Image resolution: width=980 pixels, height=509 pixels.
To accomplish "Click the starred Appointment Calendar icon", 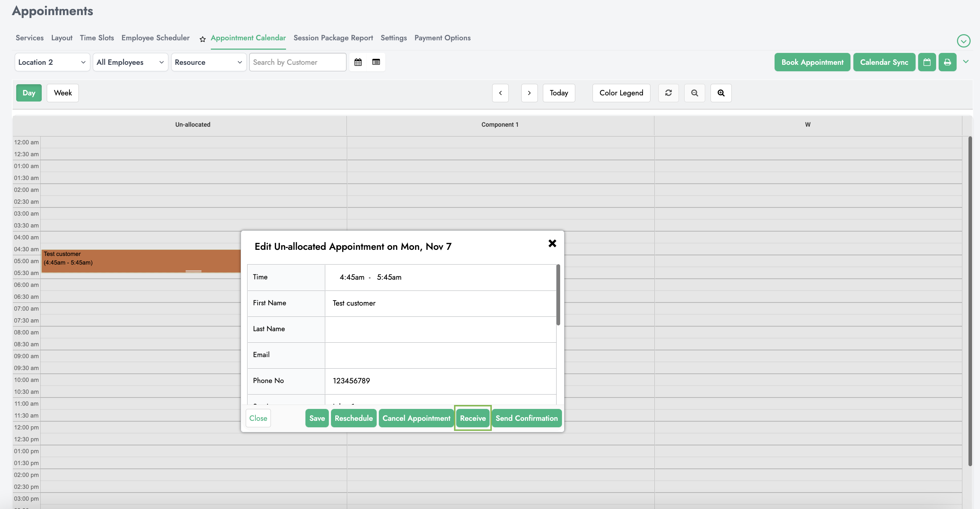I will click(x=203, y=38).
